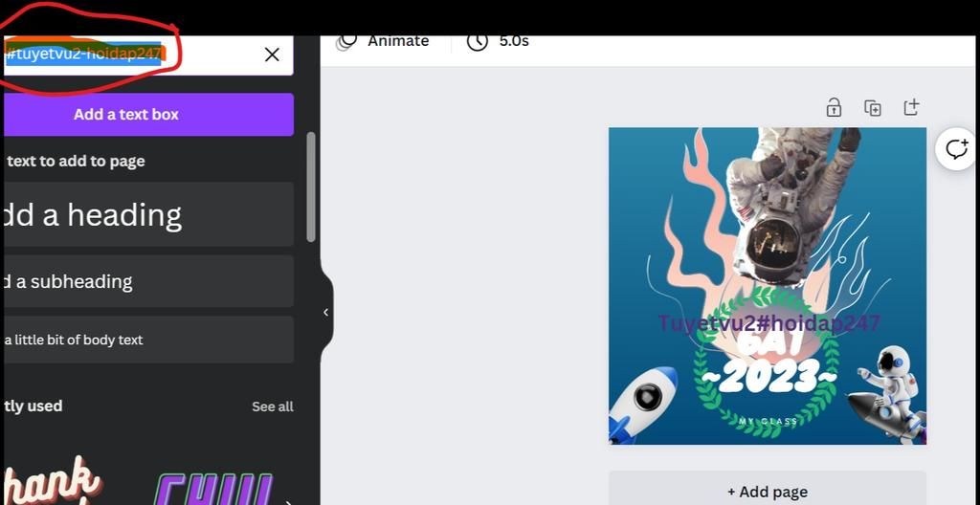
Task: Insert a subheading text style
Action: click(x=148, y=281)
